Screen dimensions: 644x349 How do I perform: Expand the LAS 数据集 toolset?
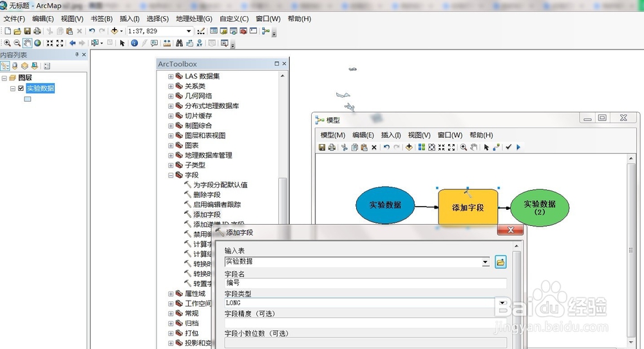coord(171,77)
